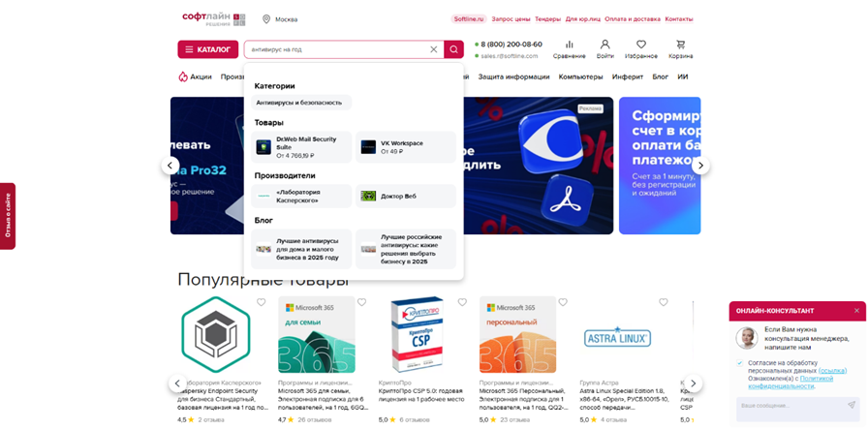This screenshot has width=868, height=430.
Task: Click '26 отзывов' reviews count
Action: 315,420
